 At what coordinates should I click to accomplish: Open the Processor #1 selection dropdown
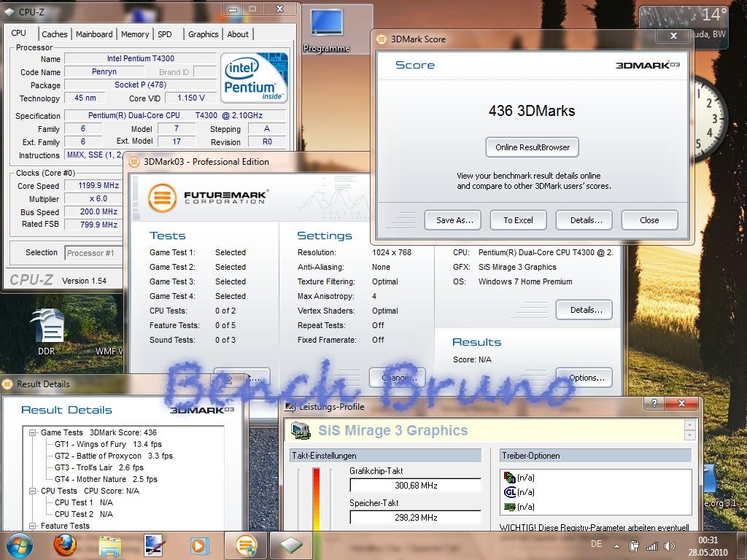[x=93, y=253]
